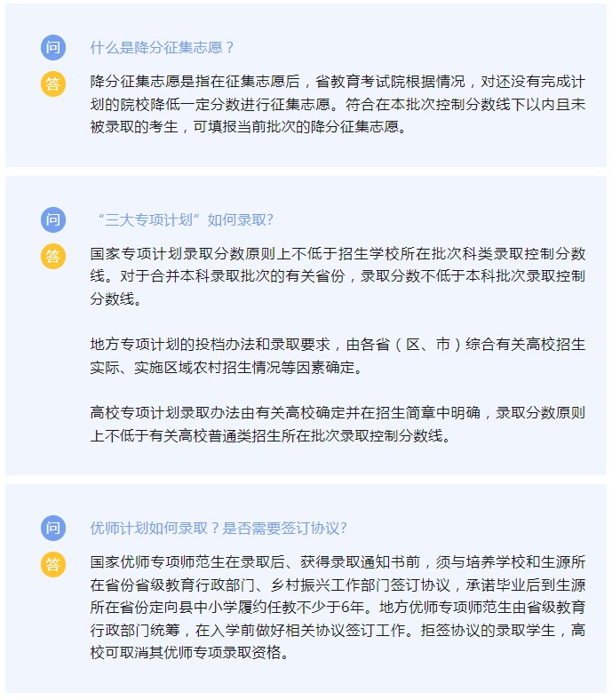Click the yellow 答 icon beside 国家专项计划 answer

point(53,256)
